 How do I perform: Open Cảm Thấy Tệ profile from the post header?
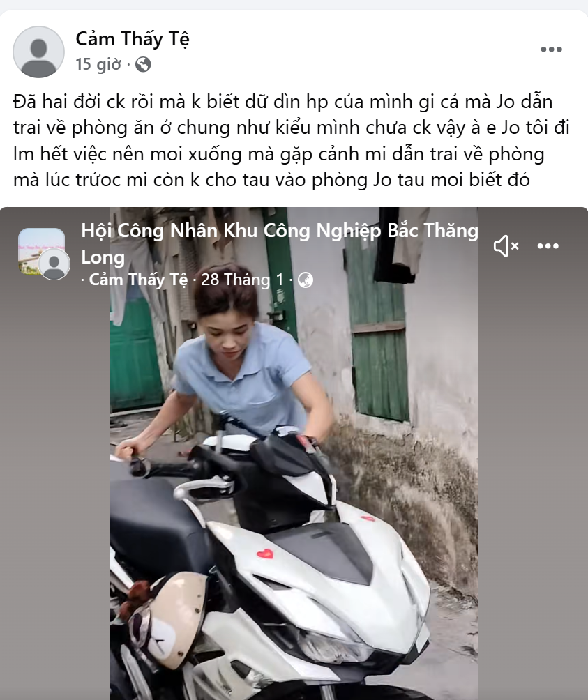click(x=133, y=39)
